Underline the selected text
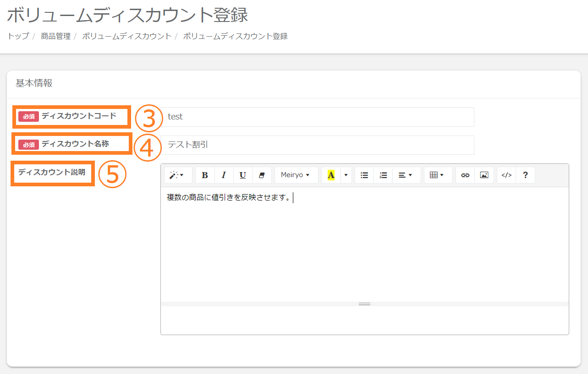Image resolution: width=588 pixels, height=374 pixels. tap(243, 175)
